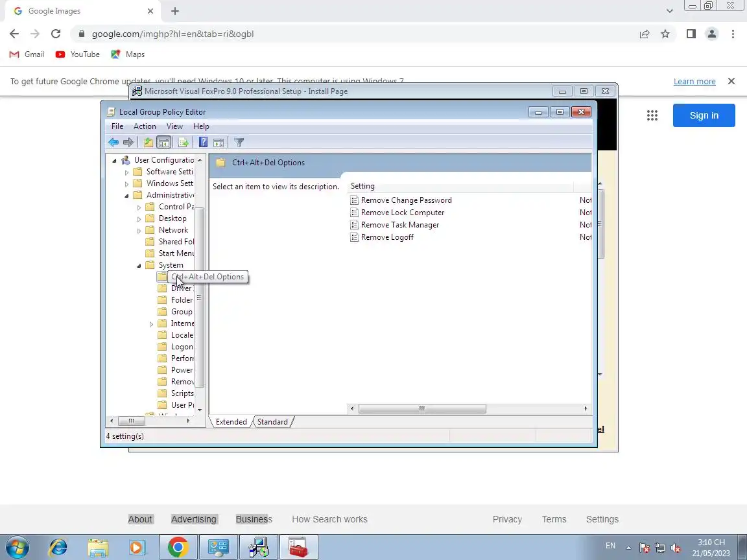Open the Google apps grid
This screenshot has height=560, width=747.
(652, 115)
